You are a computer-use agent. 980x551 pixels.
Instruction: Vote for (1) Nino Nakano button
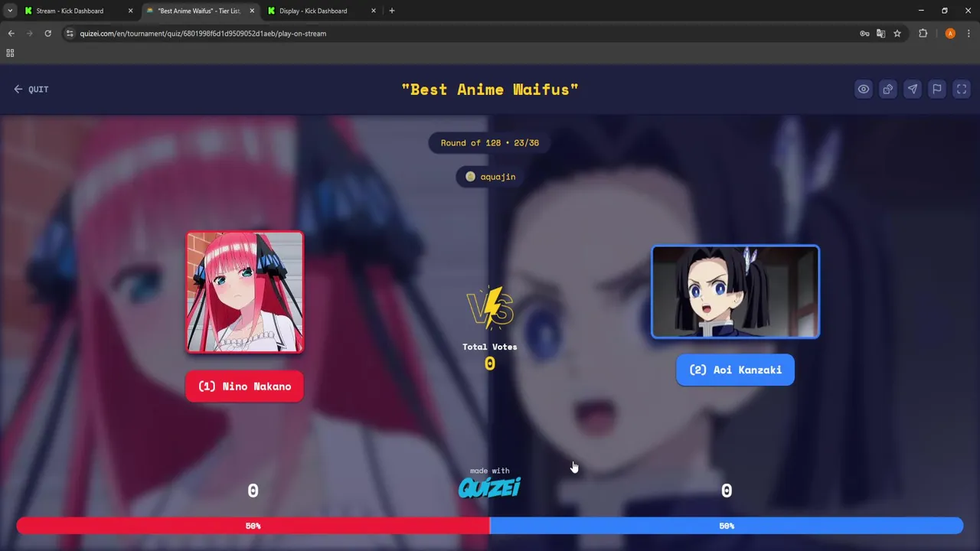pos(244,386)
